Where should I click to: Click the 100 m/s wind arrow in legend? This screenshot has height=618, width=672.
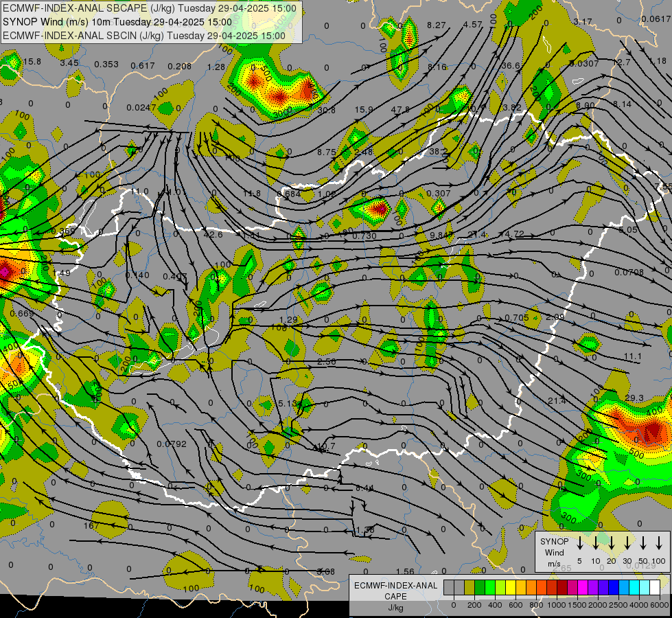click(x=659, y=543)
